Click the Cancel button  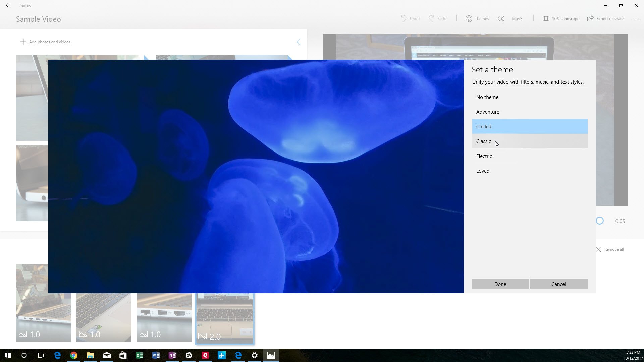[x=558, y=284]
